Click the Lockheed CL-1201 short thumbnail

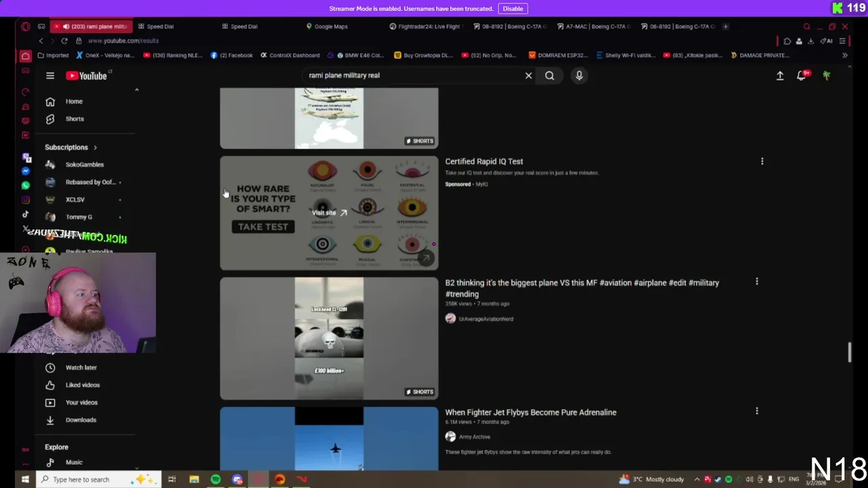(329, 338)
